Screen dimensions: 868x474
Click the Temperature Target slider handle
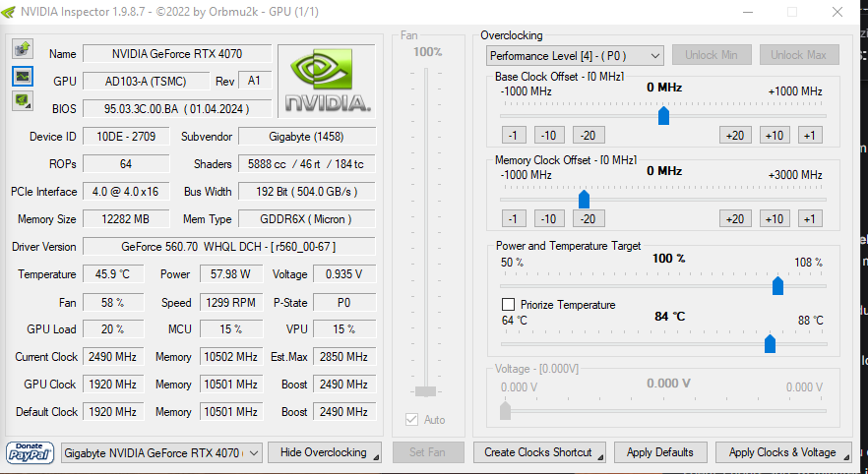click(770, 343)
